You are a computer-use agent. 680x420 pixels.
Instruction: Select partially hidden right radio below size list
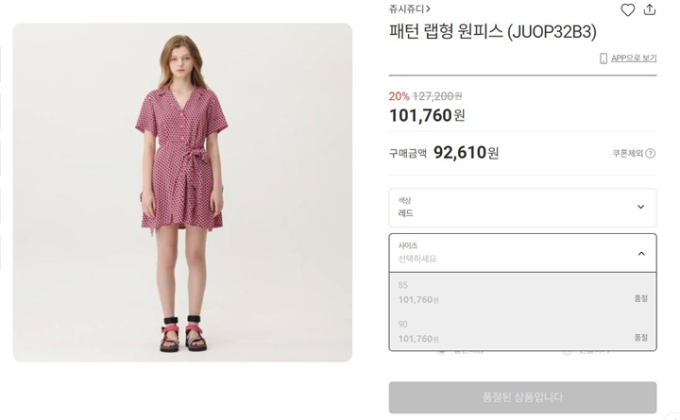click(566, 352)
